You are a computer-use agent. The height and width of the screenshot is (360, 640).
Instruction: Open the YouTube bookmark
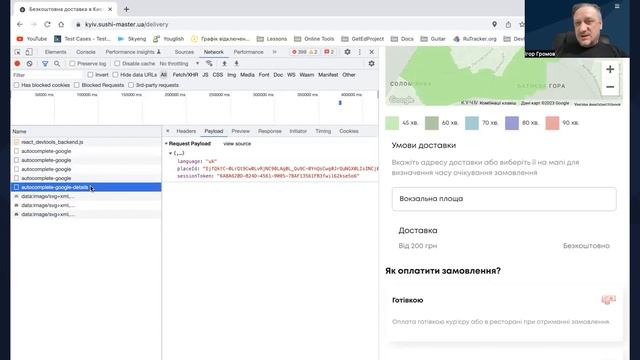32,39
